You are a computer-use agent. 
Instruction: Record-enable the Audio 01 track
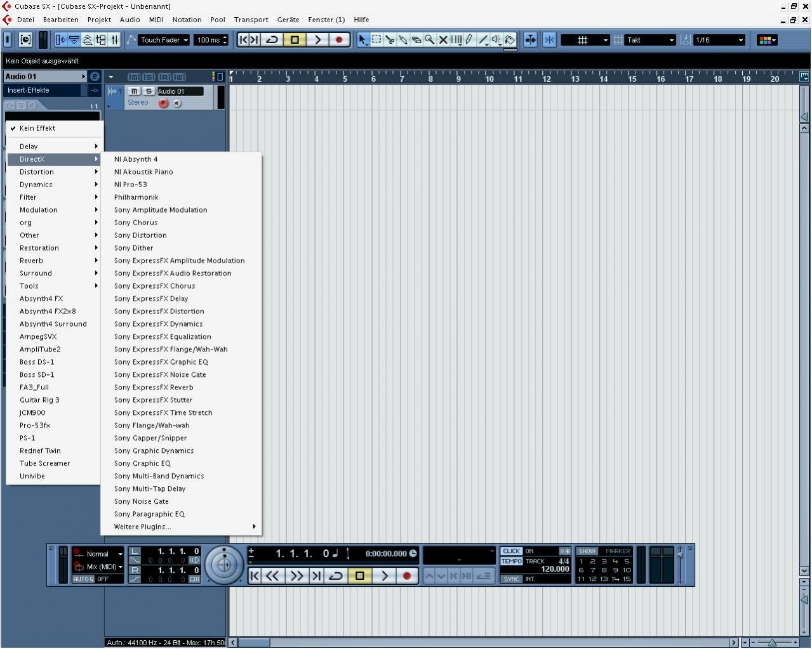tap(163, 103)
